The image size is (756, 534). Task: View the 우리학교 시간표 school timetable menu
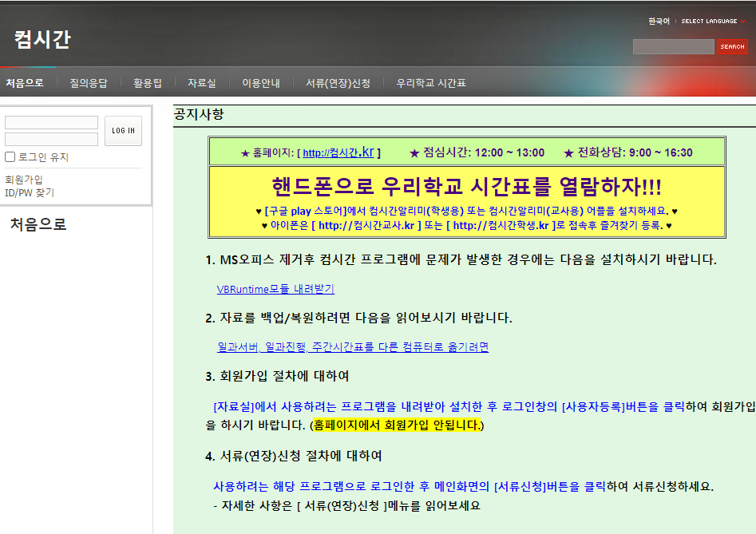pos(429,82)
